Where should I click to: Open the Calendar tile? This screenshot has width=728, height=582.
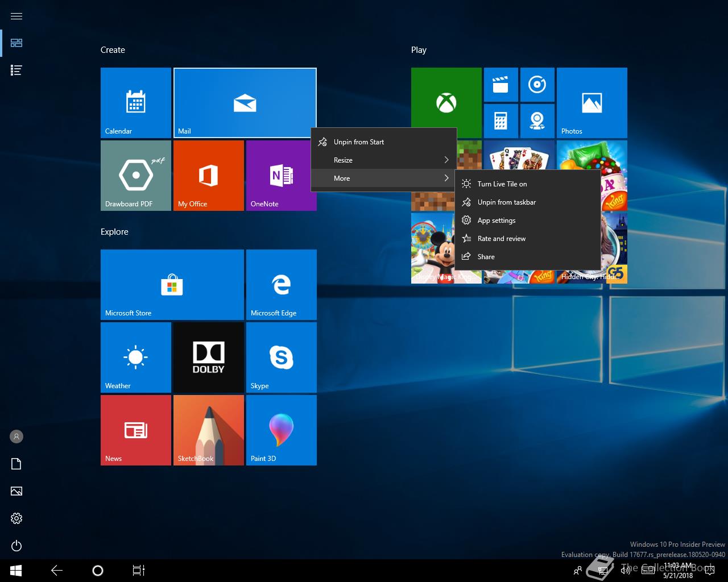tap(136, 103)
